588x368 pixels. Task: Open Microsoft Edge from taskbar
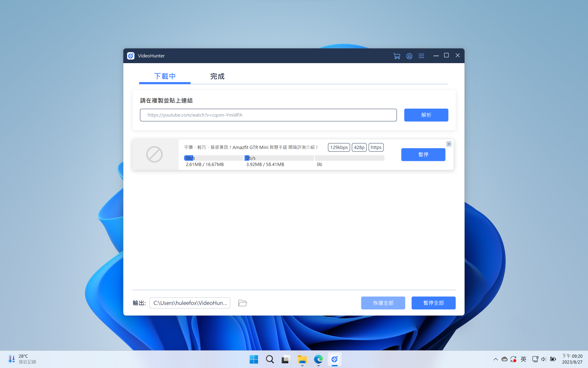coord(318,359)
